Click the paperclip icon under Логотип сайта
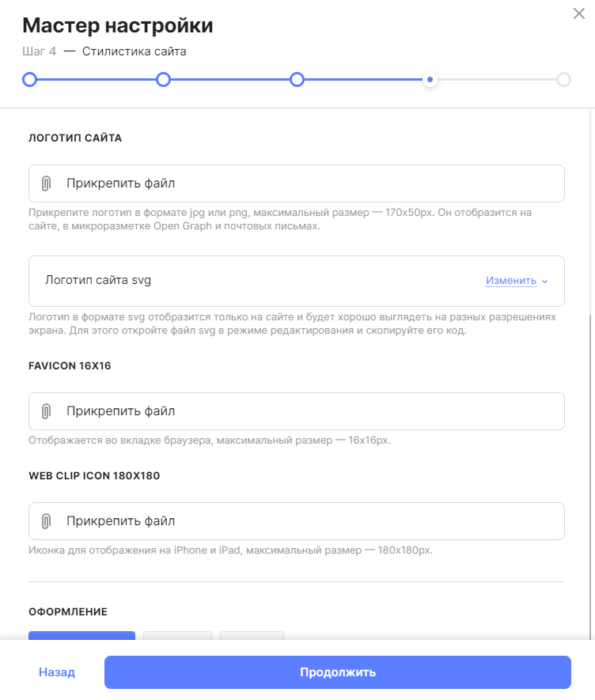This screenshot has height=700, width=595. pos(46,184)
